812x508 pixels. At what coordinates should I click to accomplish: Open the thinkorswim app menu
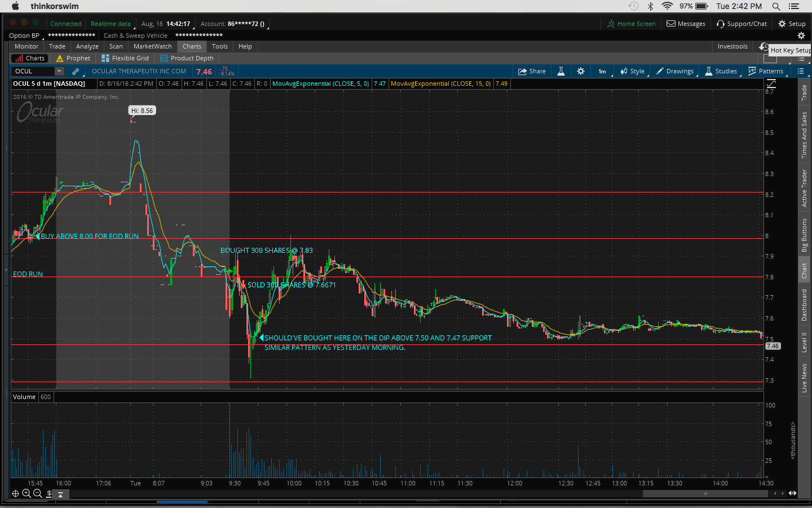[x=55, y=6]
